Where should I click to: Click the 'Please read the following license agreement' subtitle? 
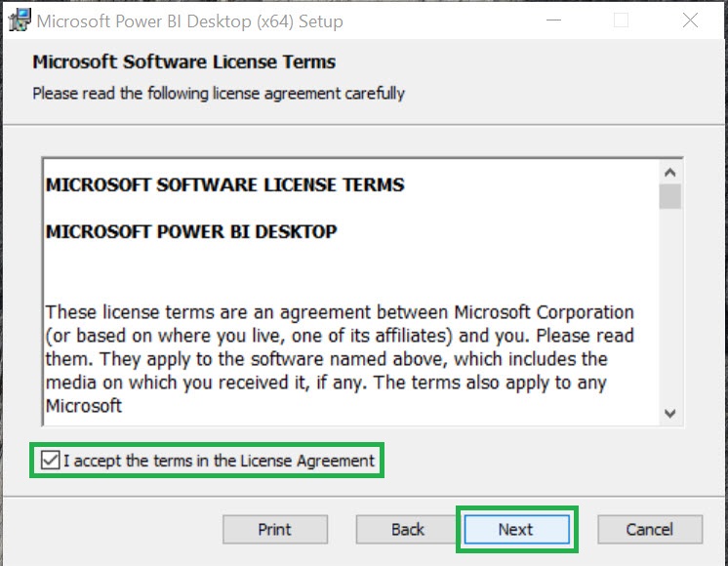[219, 94]
